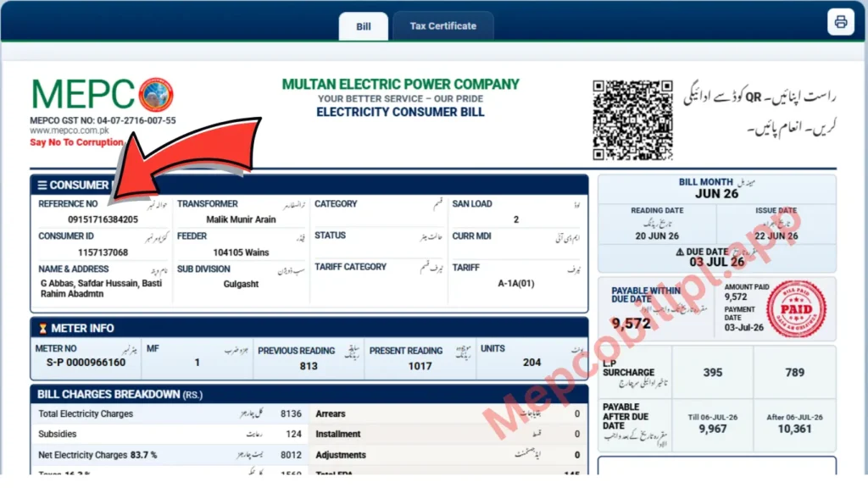
Task: Click issue date 22 JUN 26
Action: pos(776,236)
